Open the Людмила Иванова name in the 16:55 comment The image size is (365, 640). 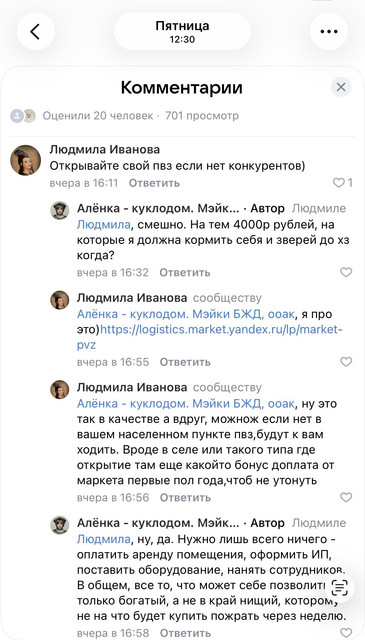[132, 298]
